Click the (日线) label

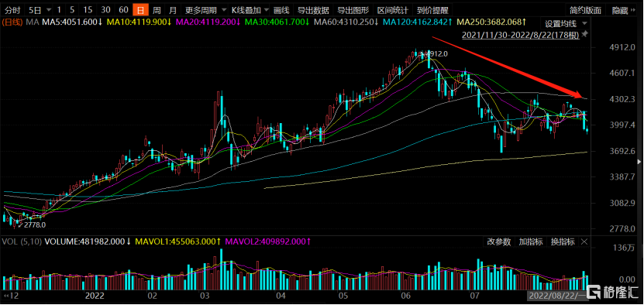[13, 22]
